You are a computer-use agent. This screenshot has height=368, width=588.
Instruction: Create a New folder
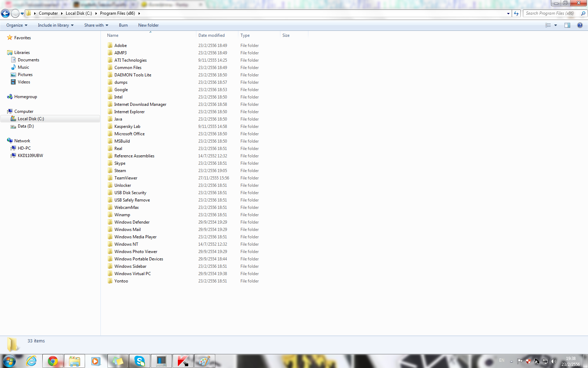(148, 25)
